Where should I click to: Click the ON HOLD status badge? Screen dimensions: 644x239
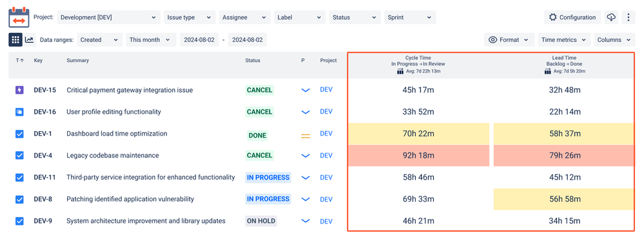point(261,221)
